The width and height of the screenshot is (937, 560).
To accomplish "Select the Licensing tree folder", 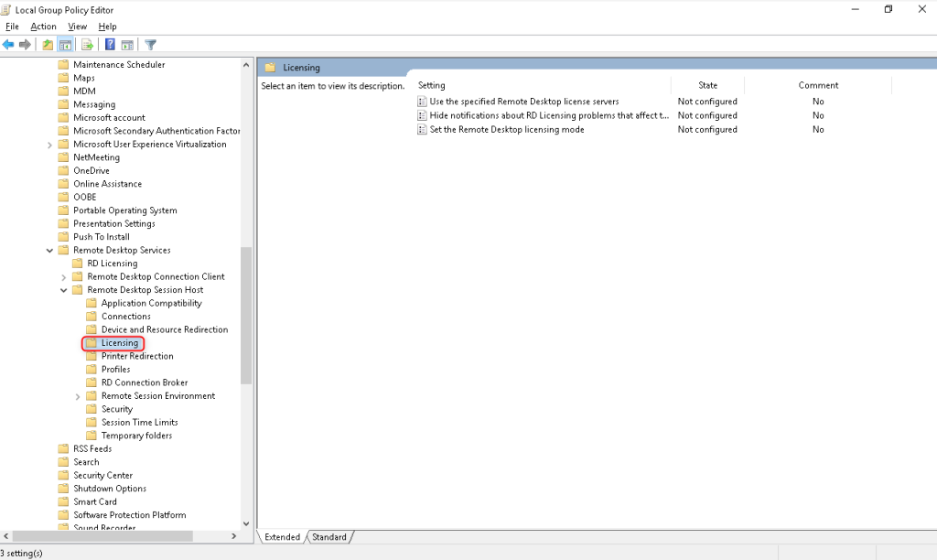I will (x=120, y=343).
